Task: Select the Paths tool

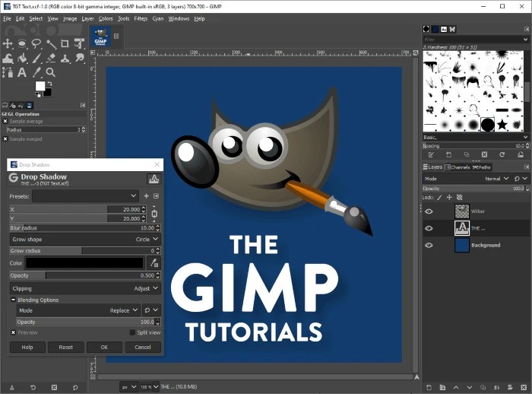Action: pos(8,72)
